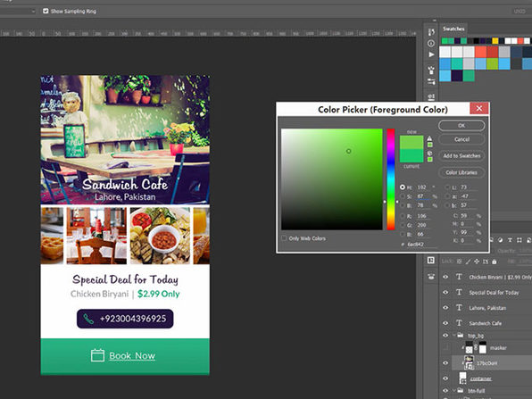Click the vertical hue spectrum slider

pyautogui.click(x=391, y=179)
